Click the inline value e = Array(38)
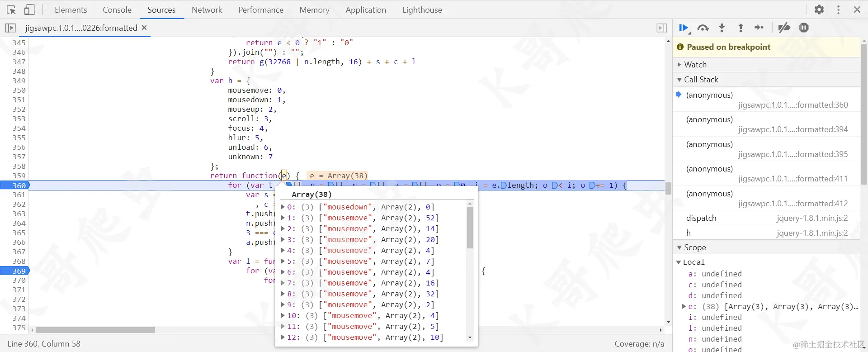This screenshot has height=352, width=868. point(338,176)
